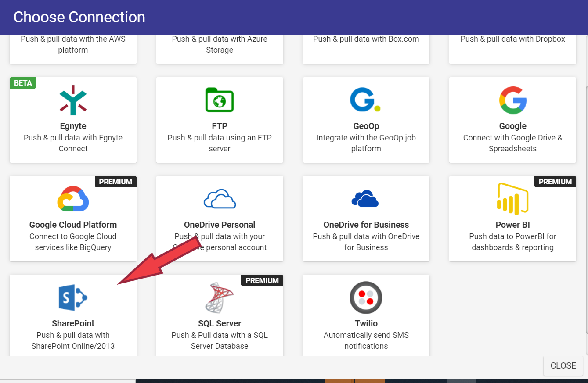
Task: Click the Google card heading
Action: [x=513, y=126]
